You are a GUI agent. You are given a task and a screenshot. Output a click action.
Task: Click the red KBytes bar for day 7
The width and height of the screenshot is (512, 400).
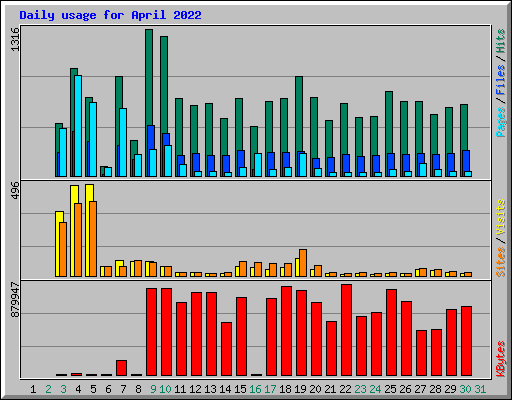tap(121, 368)
